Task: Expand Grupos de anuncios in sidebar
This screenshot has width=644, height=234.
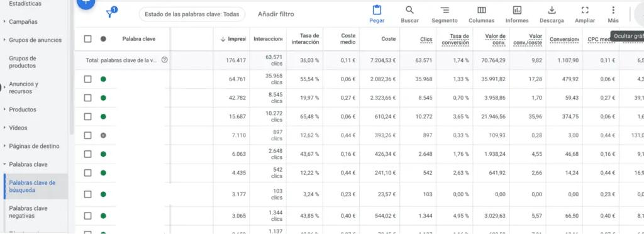Action: (4, 40)
